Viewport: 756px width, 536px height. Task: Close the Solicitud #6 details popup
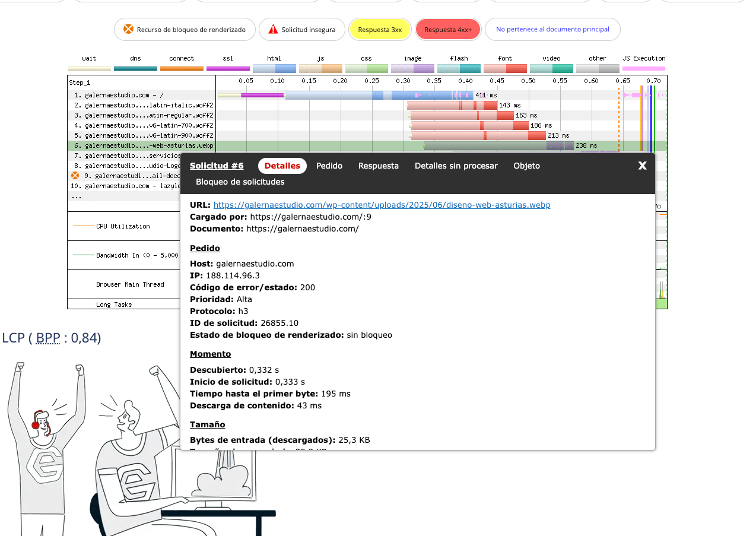coord(642,166)
